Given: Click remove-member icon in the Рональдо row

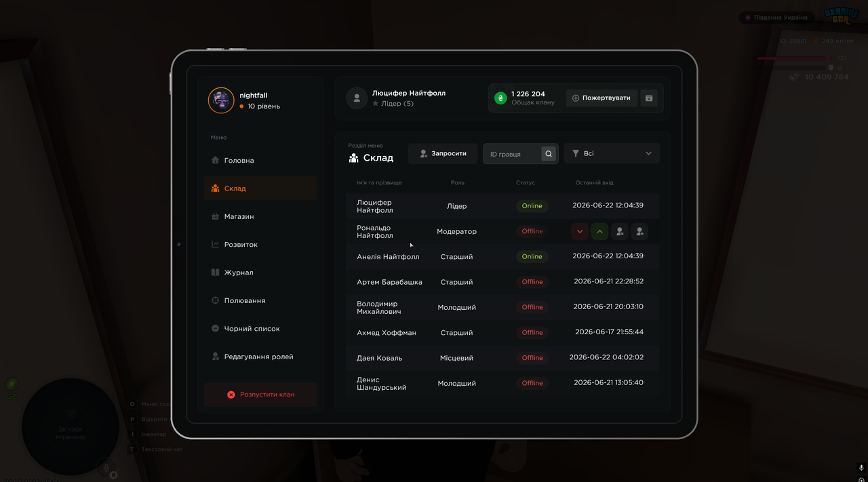Looking at the screenshot, I should 619,232.
